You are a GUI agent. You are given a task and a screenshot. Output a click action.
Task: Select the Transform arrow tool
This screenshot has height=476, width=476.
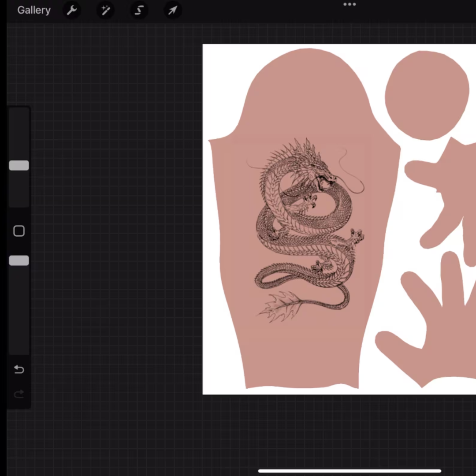point(172,10)
